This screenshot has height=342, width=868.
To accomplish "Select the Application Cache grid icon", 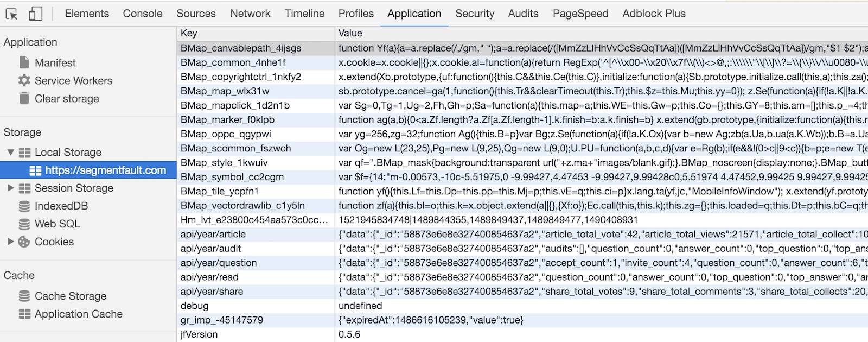I will pos(24,314).
